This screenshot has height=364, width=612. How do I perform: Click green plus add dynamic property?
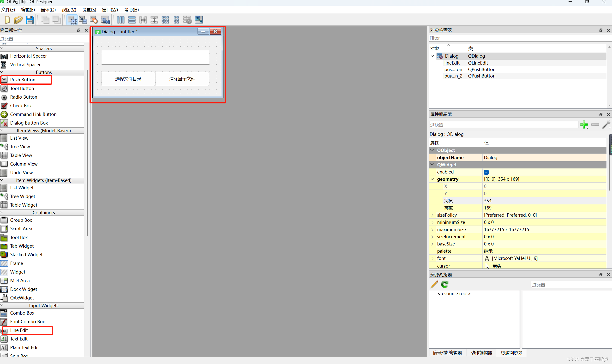(584, 125)
